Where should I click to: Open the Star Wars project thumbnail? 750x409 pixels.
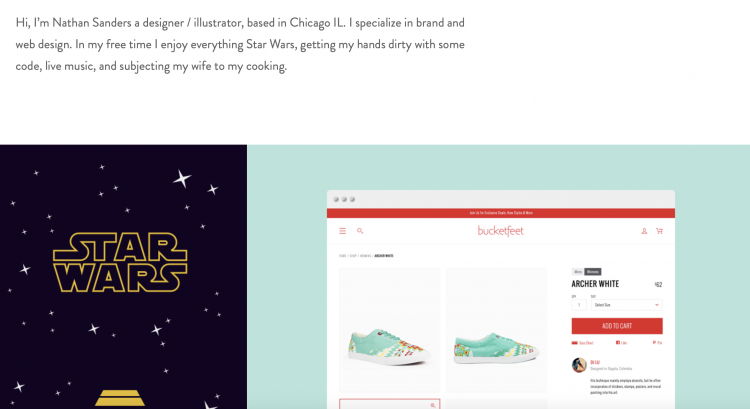click(123, 276)
